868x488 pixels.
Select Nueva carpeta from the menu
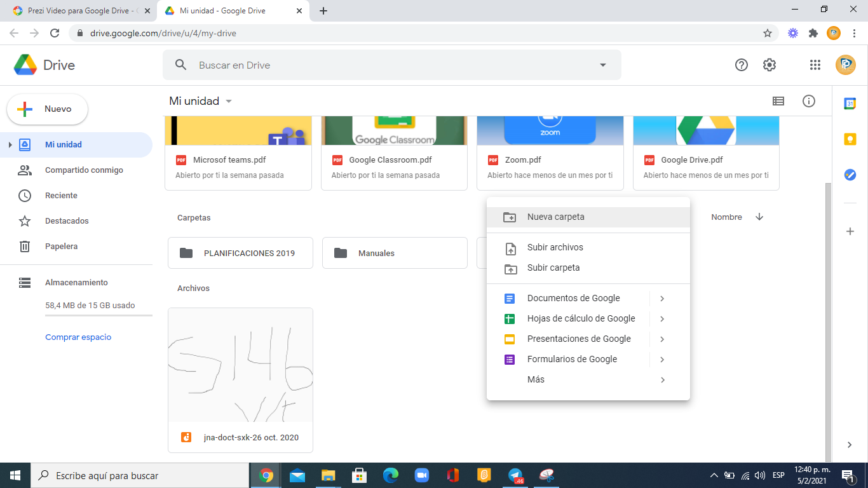[588, 217]
